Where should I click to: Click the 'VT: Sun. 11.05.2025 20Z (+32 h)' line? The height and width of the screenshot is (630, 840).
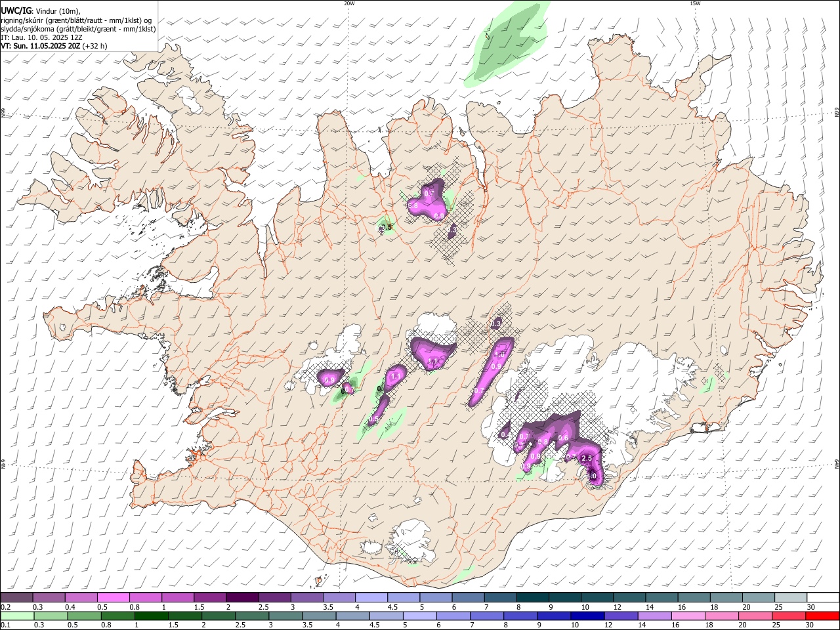[54, 46]
